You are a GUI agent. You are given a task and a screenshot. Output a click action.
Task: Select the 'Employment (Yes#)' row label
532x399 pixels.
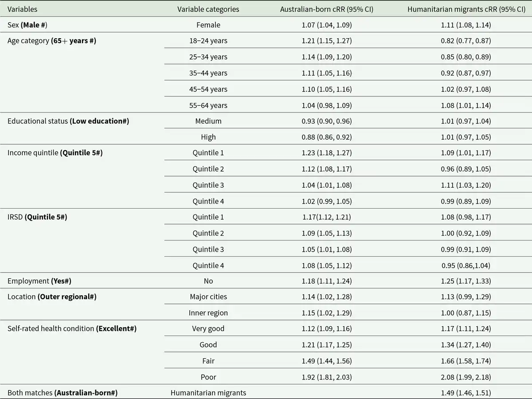tap(39, 281)
